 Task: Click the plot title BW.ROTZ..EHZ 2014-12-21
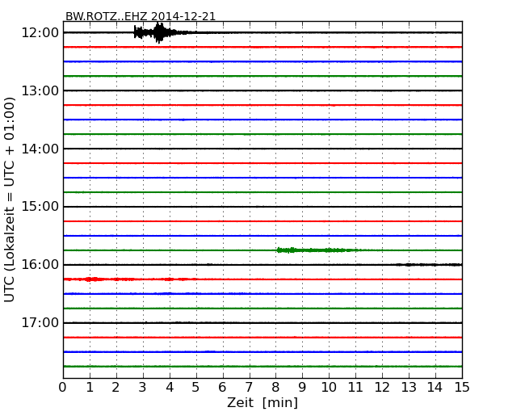(x=141, y=16)
